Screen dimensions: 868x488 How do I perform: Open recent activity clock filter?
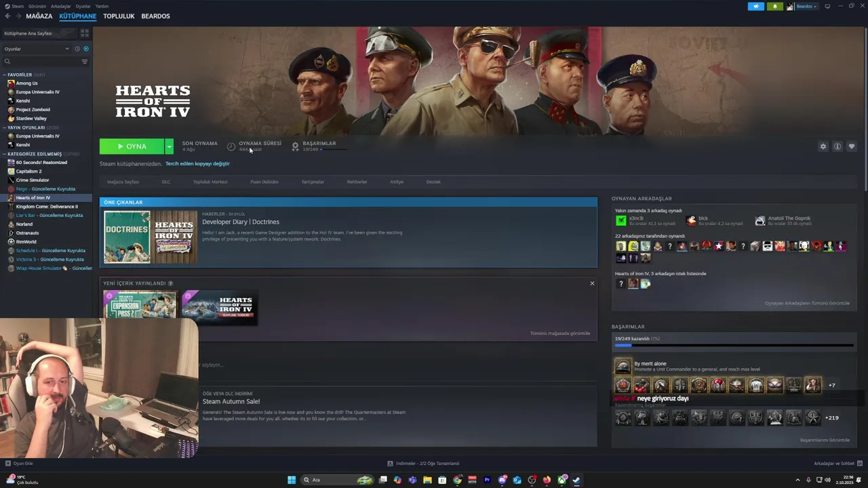77,49
